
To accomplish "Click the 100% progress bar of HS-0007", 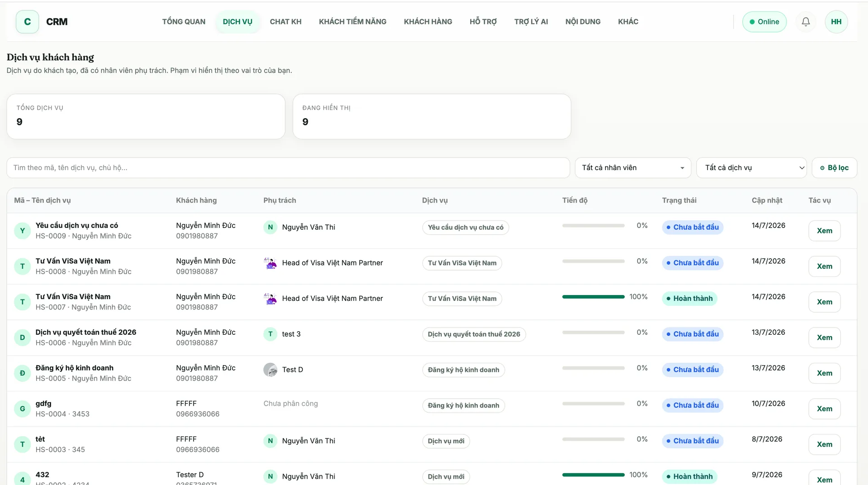I will (x=593, y=297).
